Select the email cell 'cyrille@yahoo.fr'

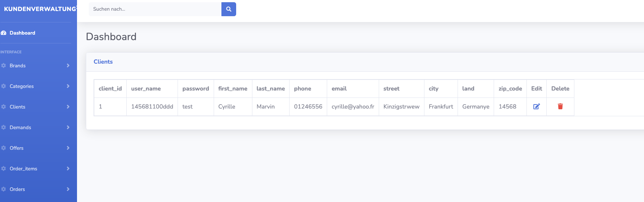353,107
